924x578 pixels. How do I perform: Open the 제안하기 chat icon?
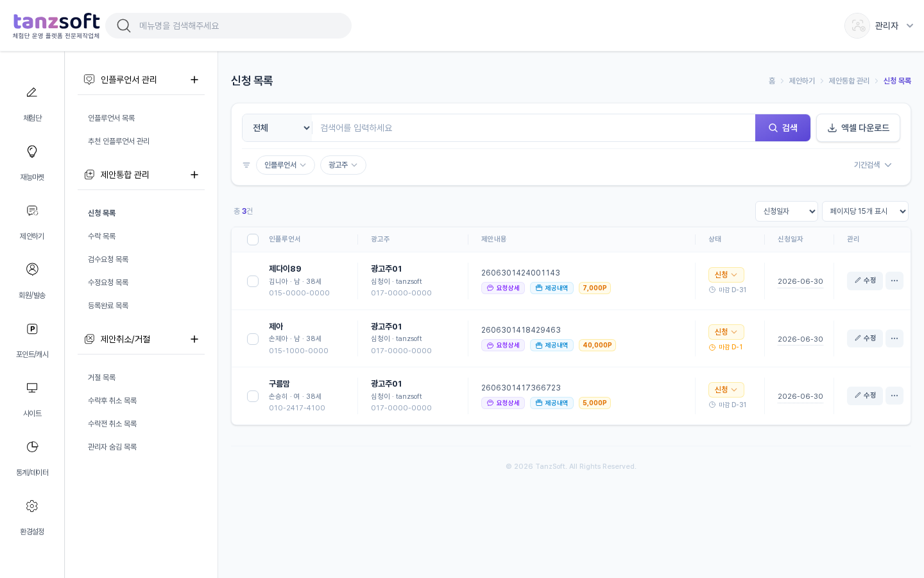32,211
